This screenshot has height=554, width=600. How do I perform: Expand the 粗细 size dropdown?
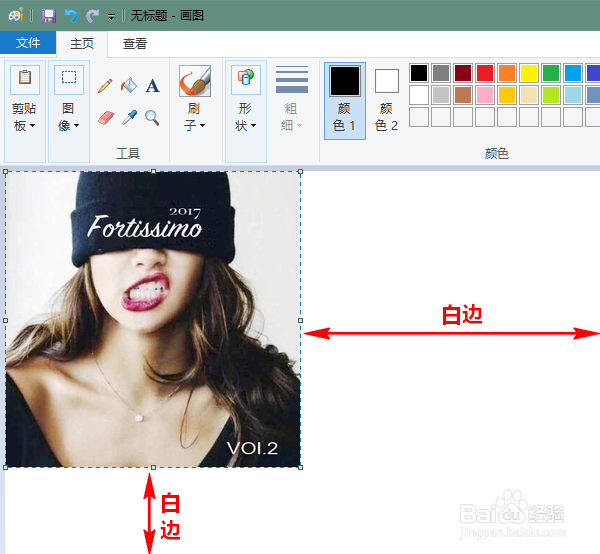[x=292, y=117]
